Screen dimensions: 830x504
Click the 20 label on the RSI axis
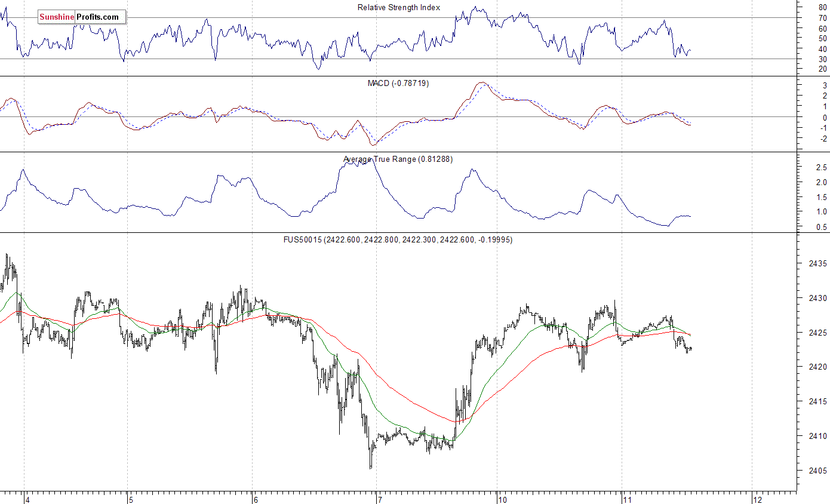823,69
